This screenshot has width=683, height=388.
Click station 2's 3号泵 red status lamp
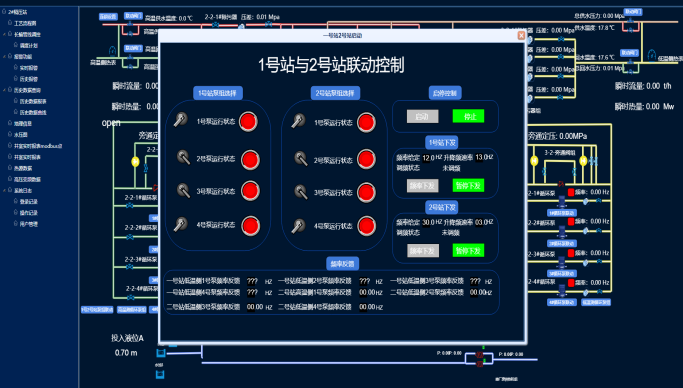click(366, 192)
